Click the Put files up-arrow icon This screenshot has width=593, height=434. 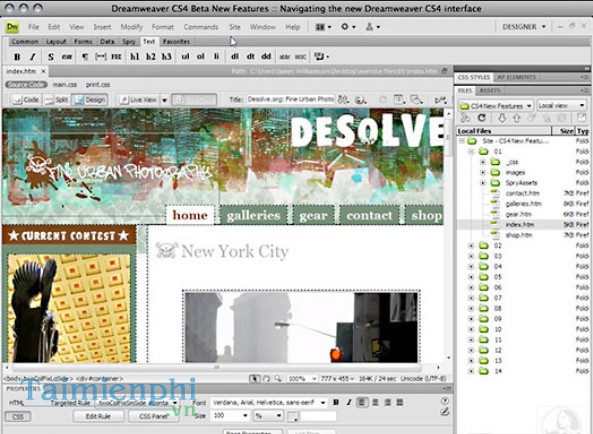517,118
